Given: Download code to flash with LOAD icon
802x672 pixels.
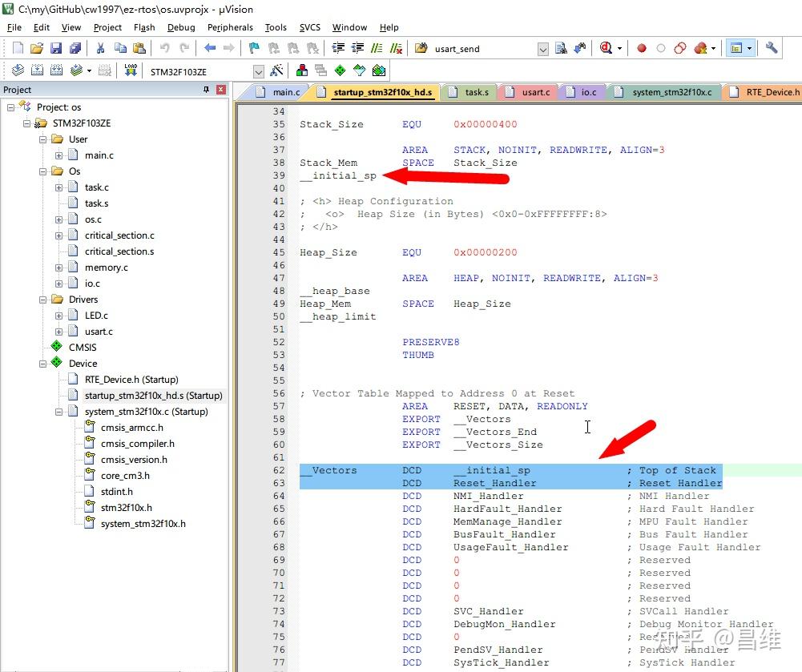Looking at the screenshot, I should tap(131, 70).
